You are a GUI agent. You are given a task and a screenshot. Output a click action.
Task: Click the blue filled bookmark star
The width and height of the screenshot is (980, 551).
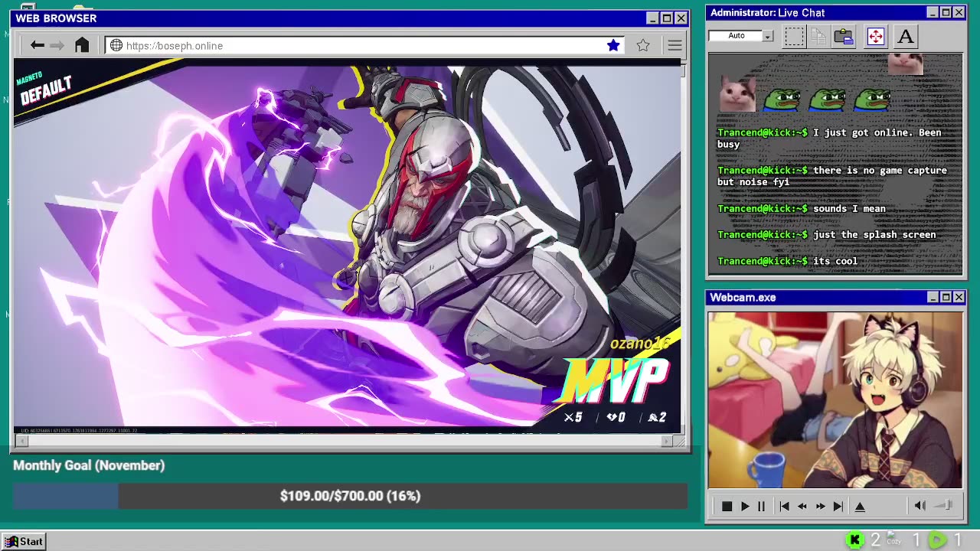[613, 46]
